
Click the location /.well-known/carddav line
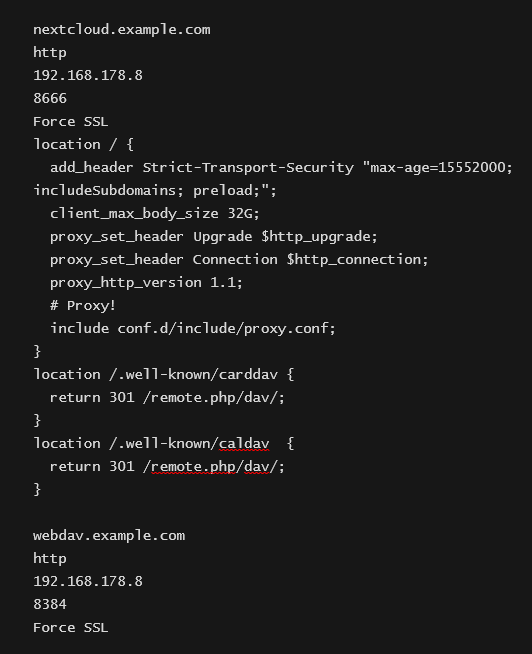pyautogui.click(x=164, y=375)
